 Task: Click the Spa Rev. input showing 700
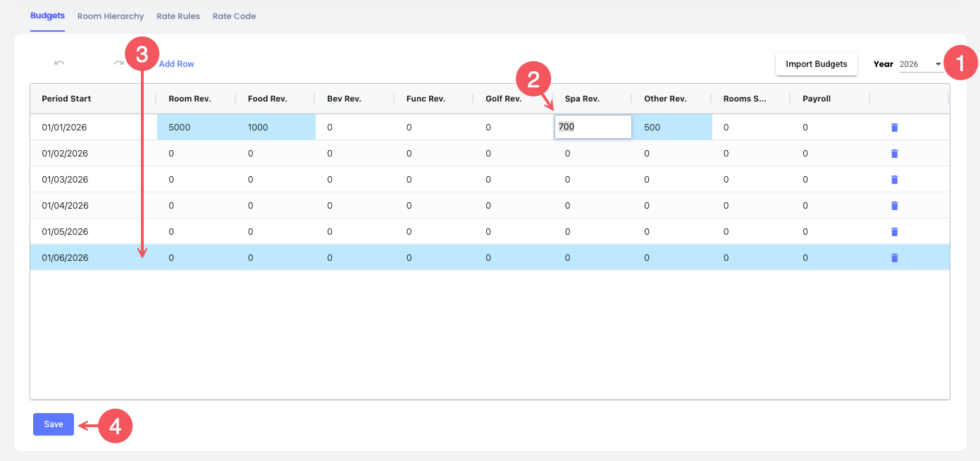592,128
